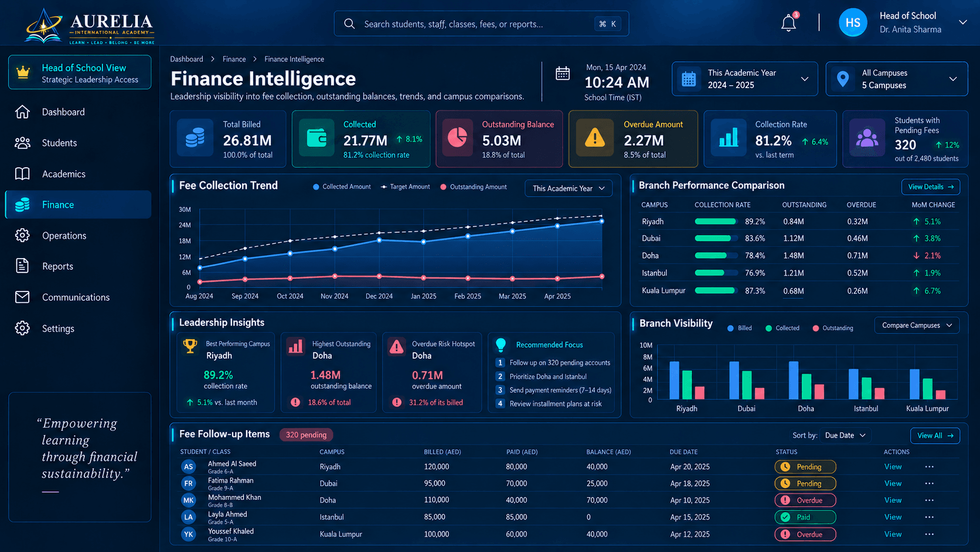The image size is (980, 552).
Task: Open the Academics section
Action: click(x=79, y=174)
